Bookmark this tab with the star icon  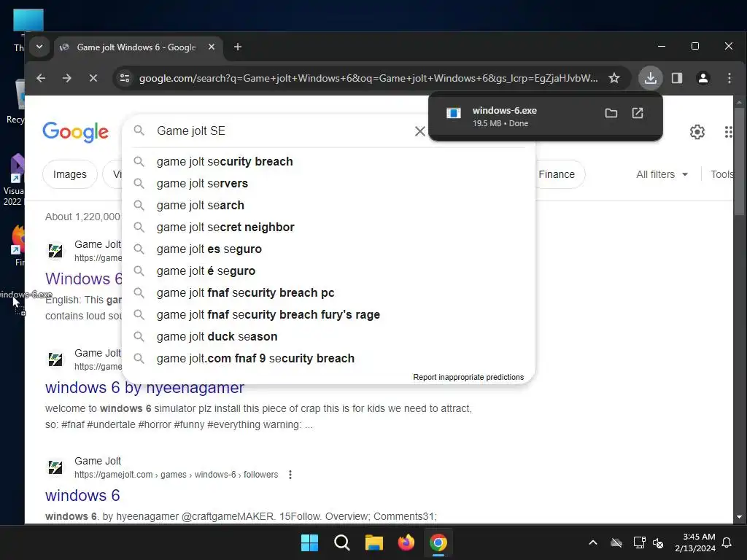tap(614, 78)
